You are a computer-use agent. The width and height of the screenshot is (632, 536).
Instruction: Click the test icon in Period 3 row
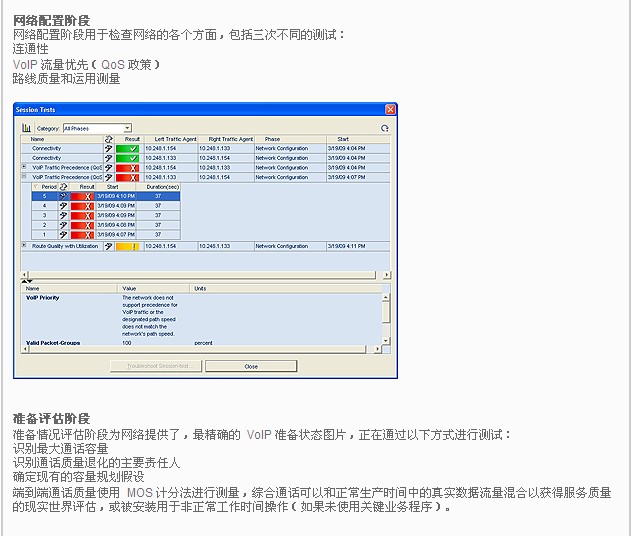point(63,215)
